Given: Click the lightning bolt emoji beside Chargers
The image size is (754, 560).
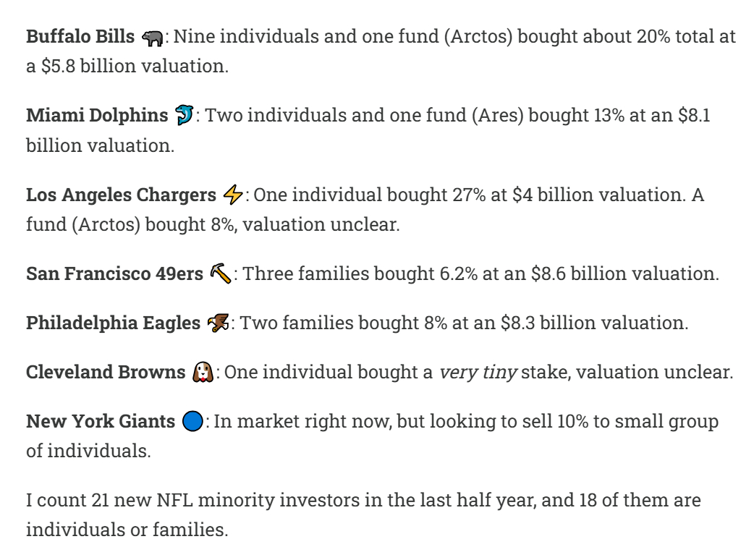Looking at the screenshot, I should (233, 195).
